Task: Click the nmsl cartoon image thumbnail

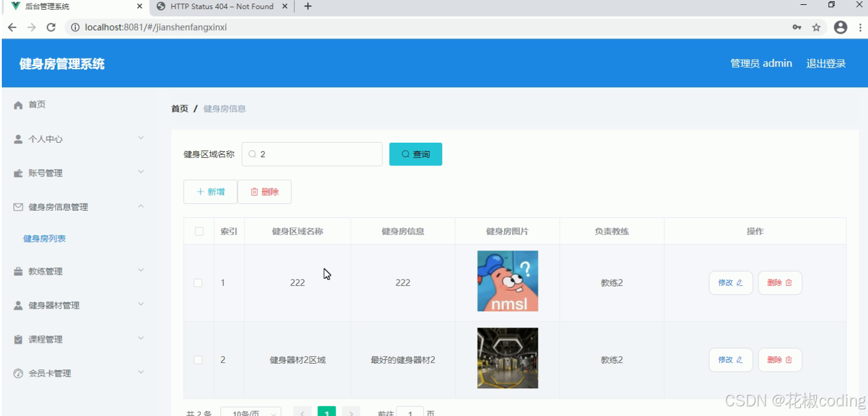Action: point(507,281)
